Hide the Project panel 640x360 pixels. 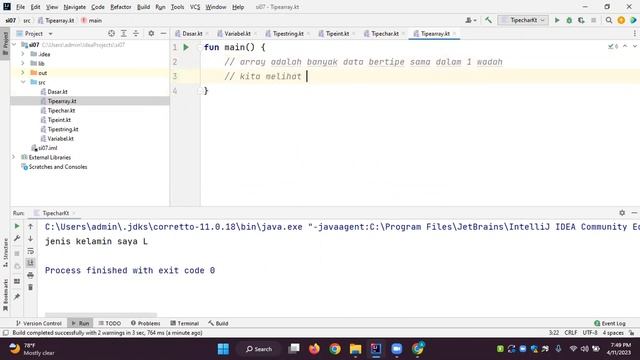pyautogui.click(x=163, y=33)
